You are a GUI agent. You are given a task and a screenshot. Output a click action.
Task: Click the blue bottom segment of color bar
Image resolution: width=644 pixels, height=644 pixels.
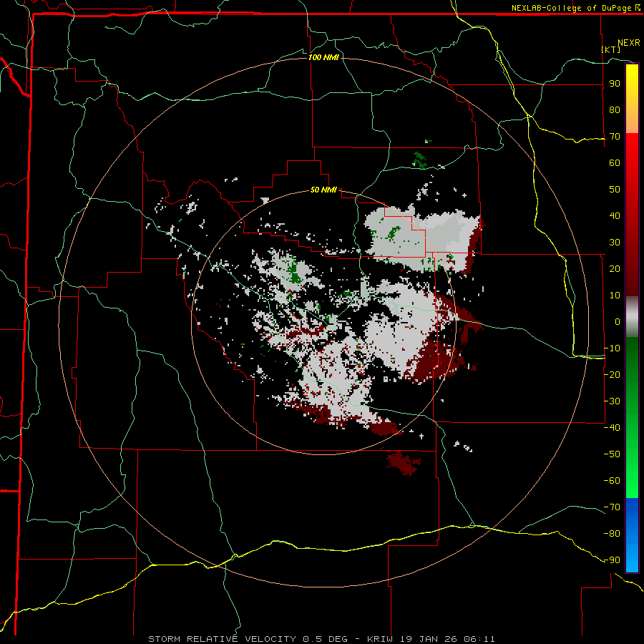(x=632, y=535)
